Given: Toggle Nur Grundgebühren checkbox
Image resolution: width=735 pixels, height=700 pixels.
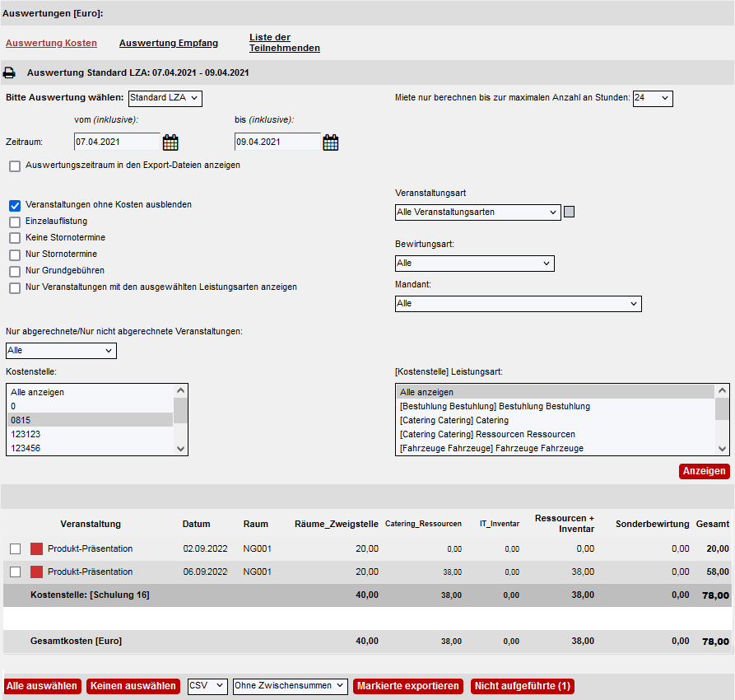Looking at the screenshot, I should click(15, 271).
